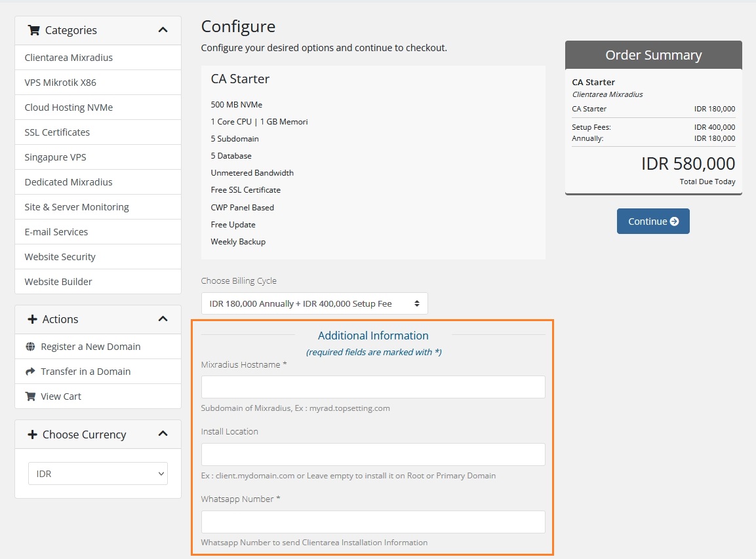Collapse the Choose Currency panel chevron
756x559 pixels.
(163, 434)
